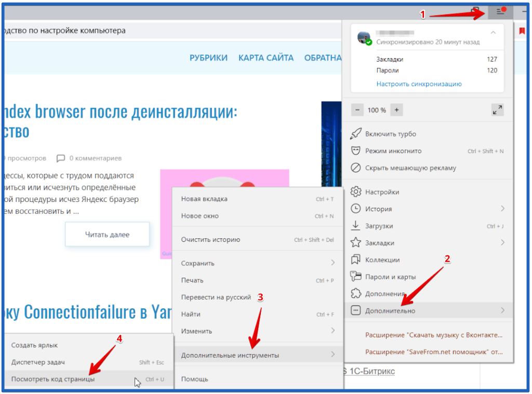Click the SaveFrom.net помощник extension notice

pos(434,352)
